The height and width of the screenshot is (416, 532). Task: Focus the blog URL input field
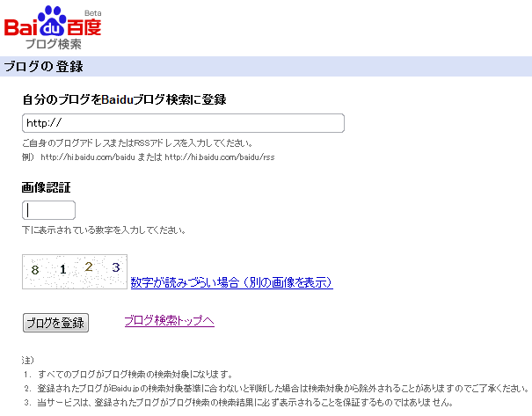pos(183,123)
